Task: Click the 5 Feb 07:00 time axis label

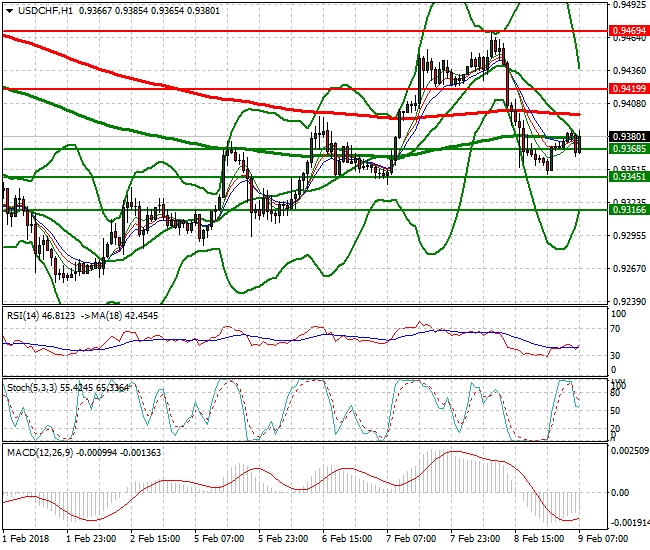Action: 219,539
